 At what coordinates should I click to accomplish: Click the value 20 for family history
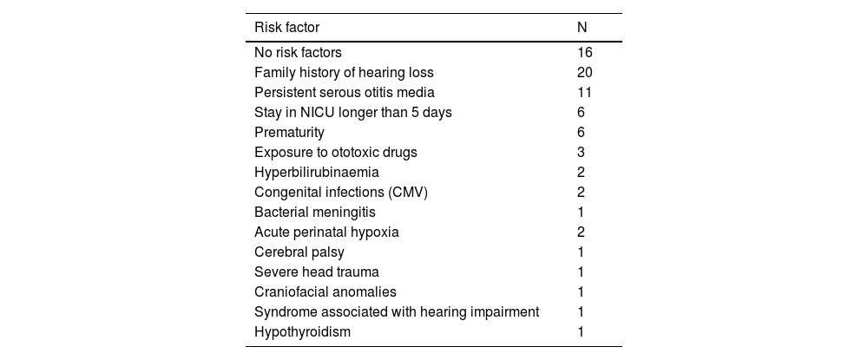[x=585, y=73]
